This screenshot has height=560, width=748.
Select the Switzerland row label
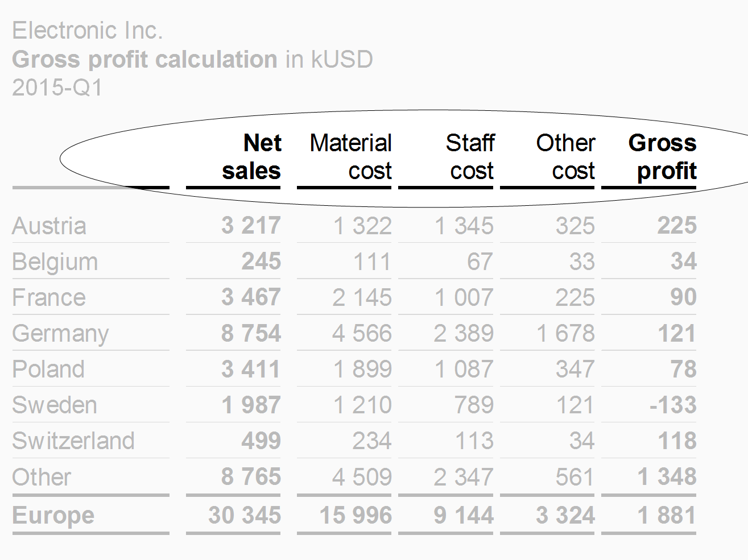pyautogui.click(x=73, y=441)
